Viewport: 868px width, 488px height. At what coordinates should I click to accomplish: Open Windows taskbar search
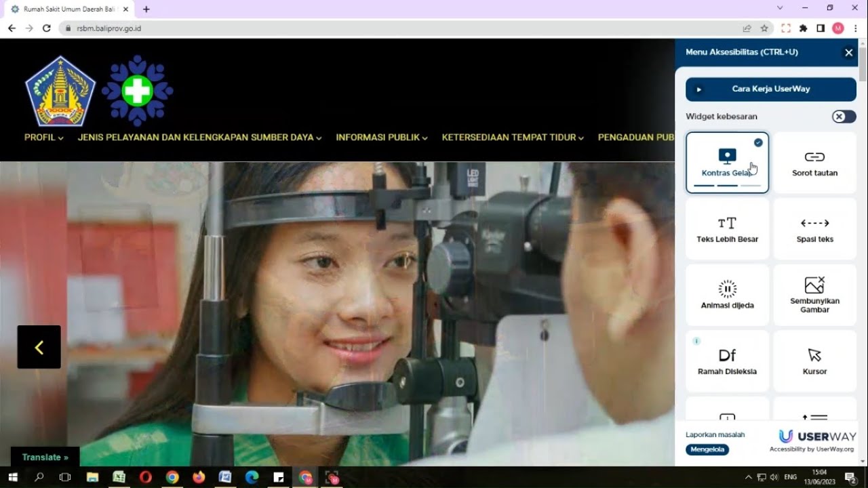click(39, 477)
